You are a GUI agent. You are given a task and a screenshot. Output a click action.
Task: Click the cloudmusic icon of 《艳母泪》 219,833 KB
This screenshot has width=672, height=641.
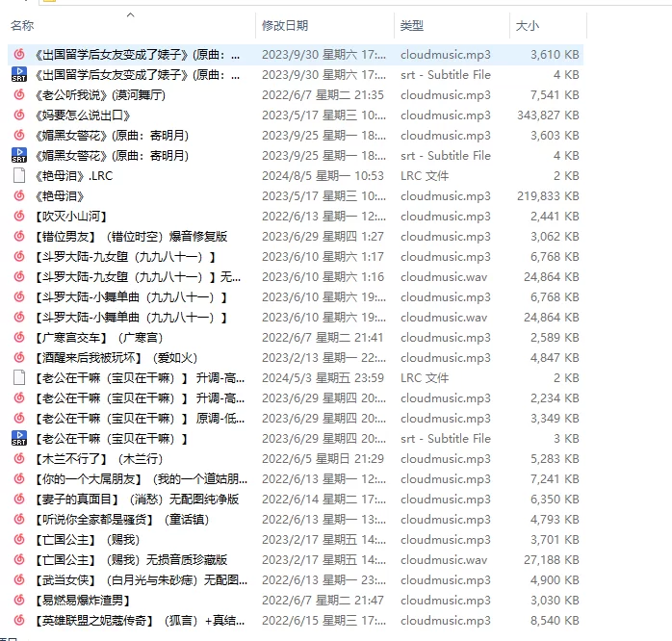click(x=19, y=195)
